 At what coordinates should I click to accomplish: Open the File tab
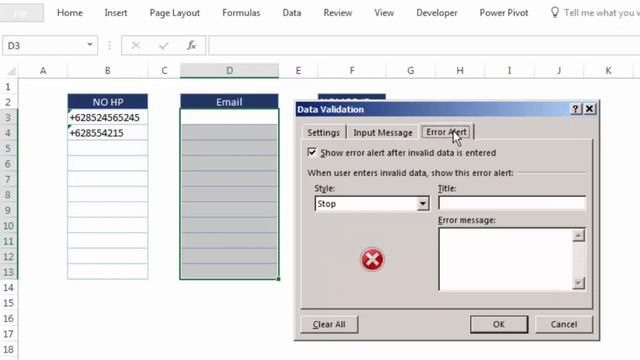click(22, 13)
